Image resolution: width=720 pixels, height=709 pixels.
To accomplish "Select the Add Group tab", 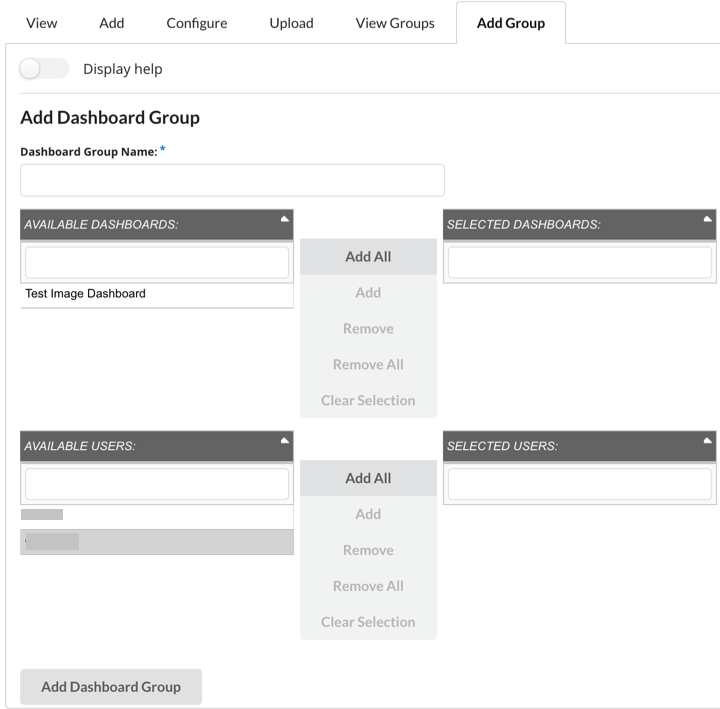I will click(511, 23).
